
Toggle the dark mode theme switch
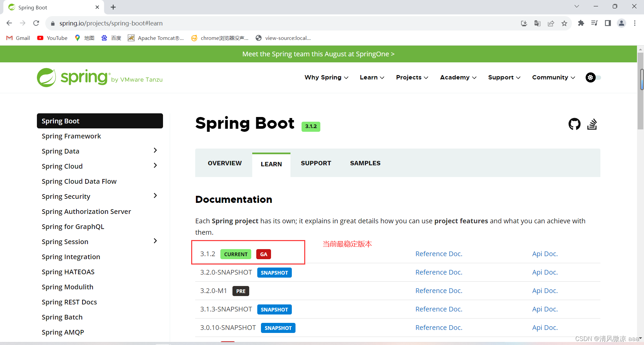593,77
